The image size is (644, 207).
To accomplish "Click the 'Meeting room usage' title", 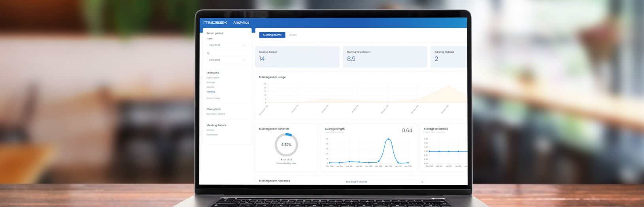I will 272,77.
